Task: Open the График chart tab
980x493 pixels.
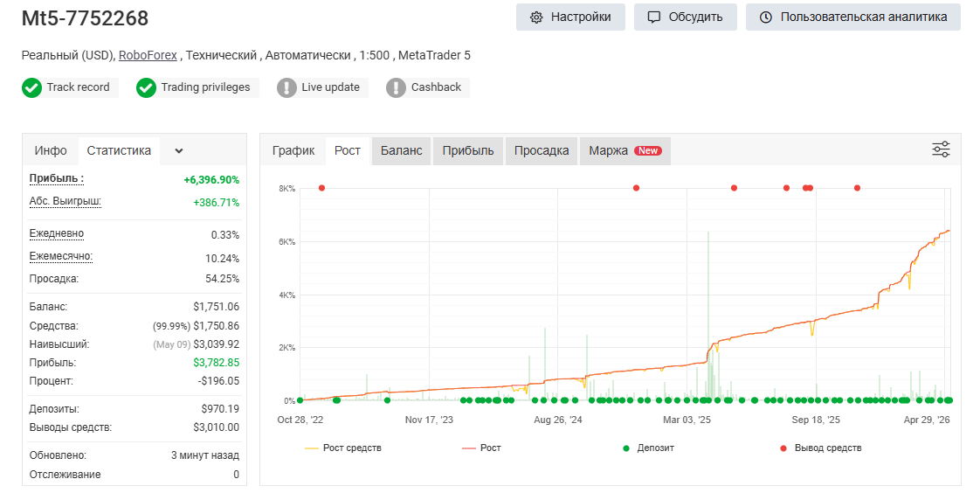Action: tap(293, 150)
